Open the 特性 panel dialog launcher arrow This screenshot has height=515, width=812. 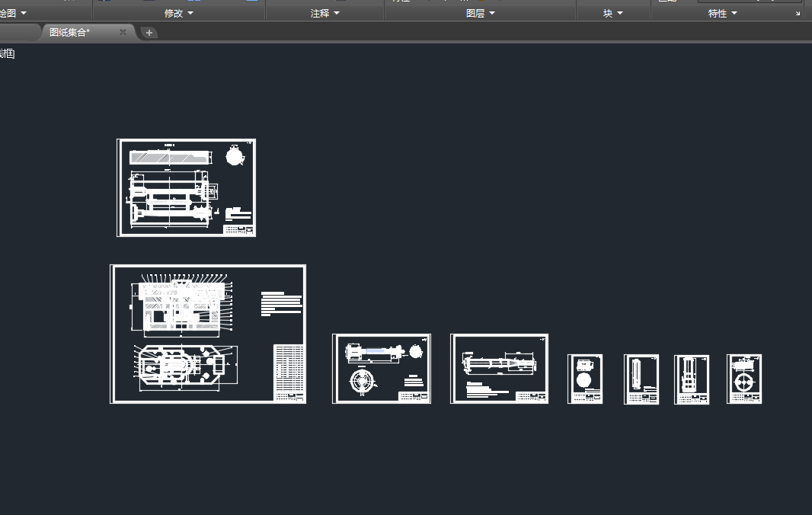(798, 14)
